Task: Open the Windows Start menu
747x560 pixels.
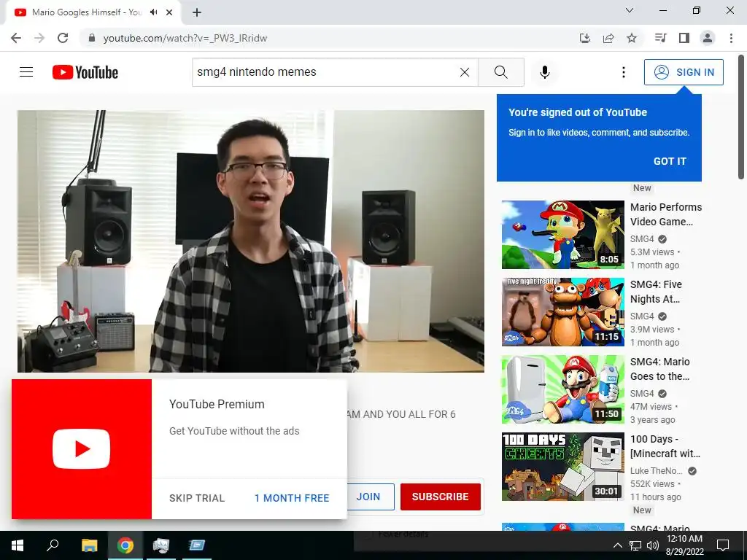Action: [18, 545]
